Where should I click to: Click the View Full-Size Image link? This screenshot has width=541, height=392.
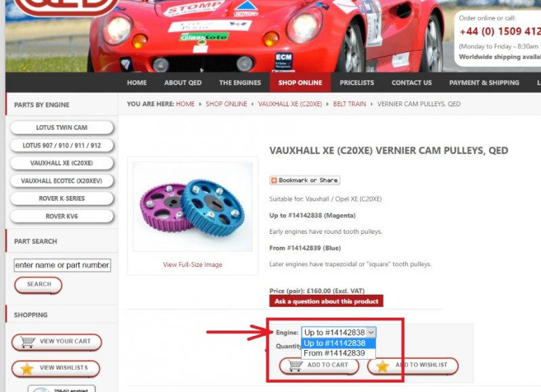click(x=193, y=264)
